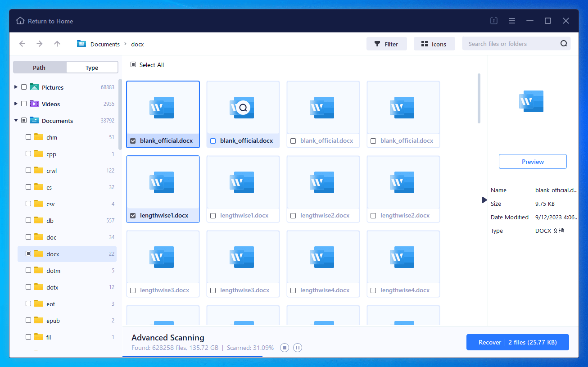Expand the Videos tree node
The height and width of the screenshot is (367, 588).
point(16,104)
